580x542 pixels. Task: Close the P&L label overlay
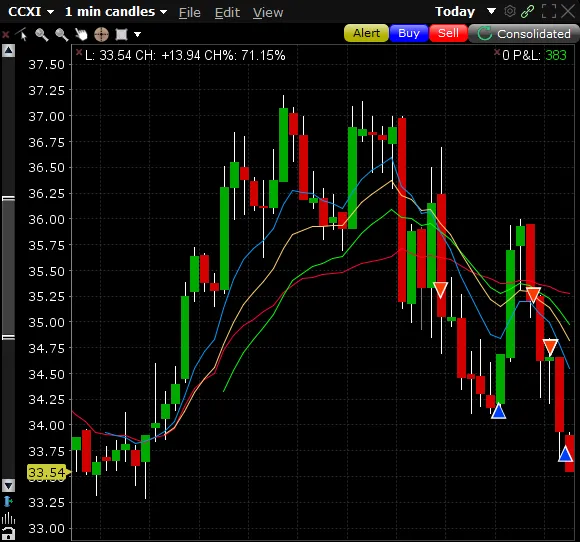497,52
